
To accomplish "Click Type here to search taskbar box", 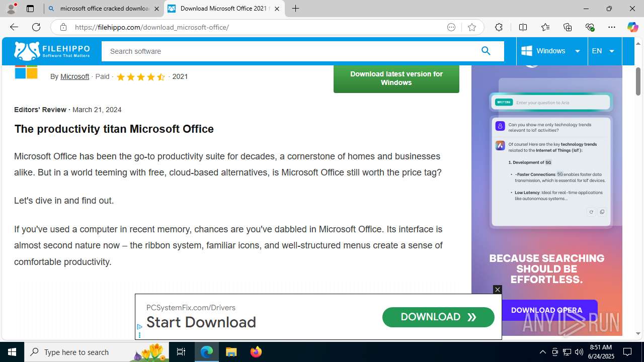I will tap(96, 352).
